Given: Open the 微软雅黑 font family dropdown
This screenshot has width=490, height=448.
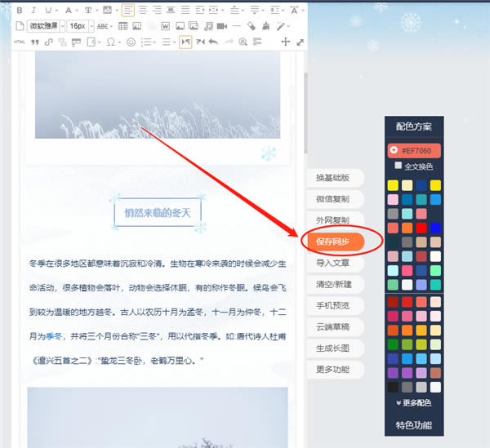Looking at the screenshot, I should 46,26.
